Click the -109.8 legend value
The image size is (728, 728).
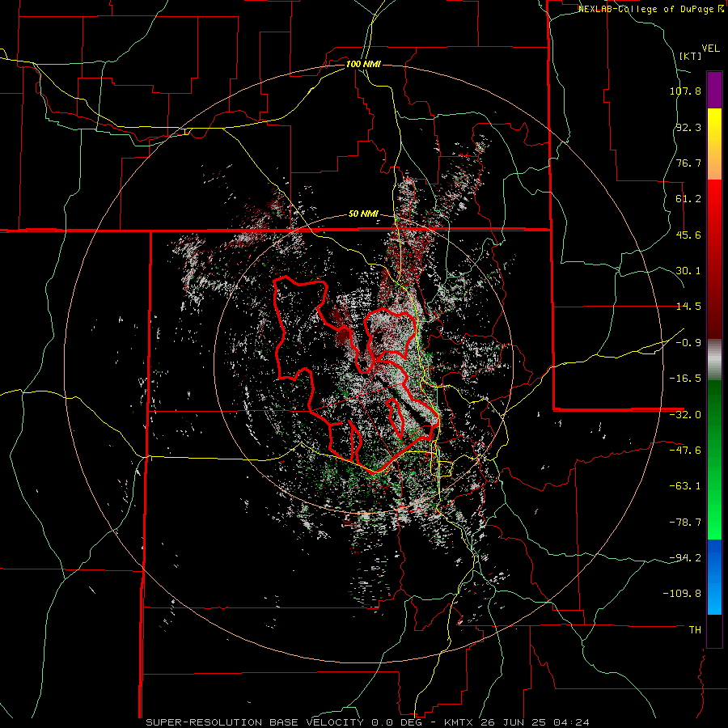(683, 594)
